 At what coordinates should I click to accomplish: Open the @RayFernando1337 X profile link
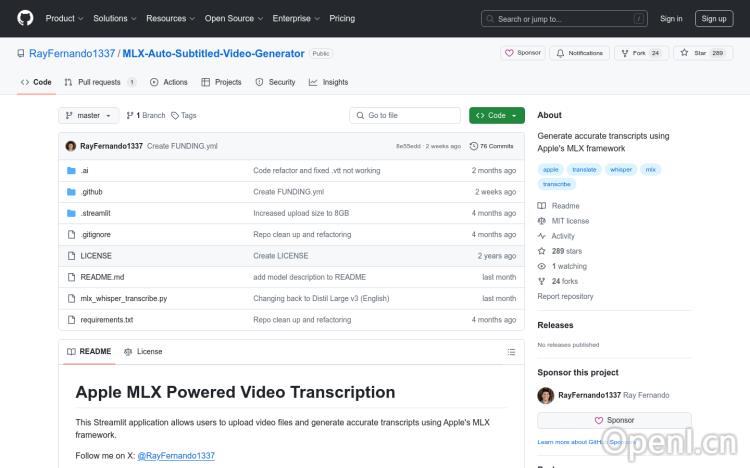pos(175,456)
